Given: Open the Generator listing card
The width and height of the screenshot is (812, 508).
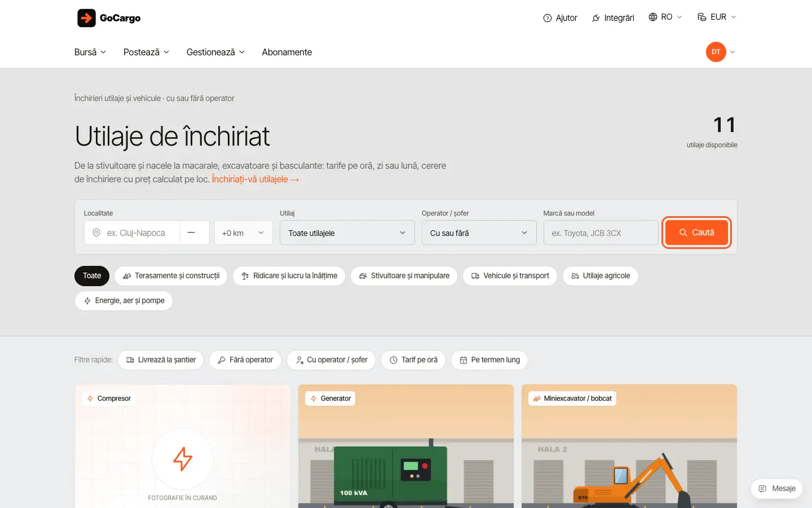Looking at the screenshot, I should coord(406,446).
